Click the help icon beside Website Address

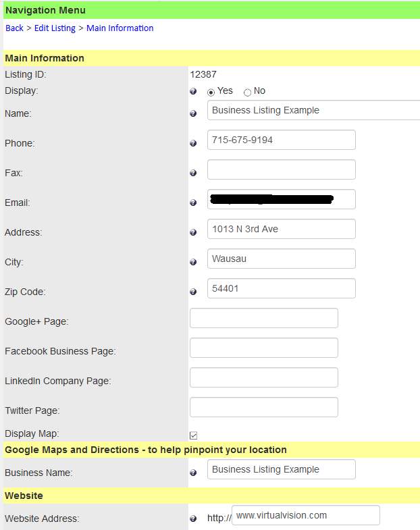click(193, 519)
